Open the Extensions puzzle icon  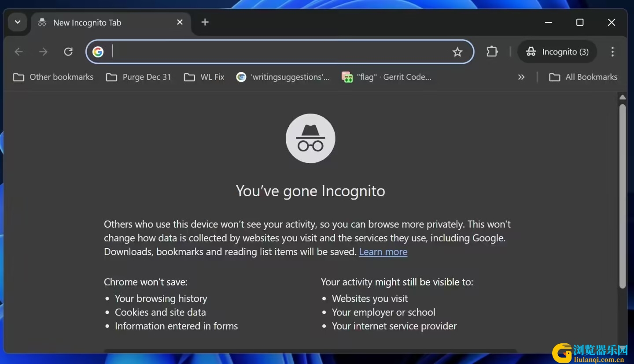tap(492, 51)
